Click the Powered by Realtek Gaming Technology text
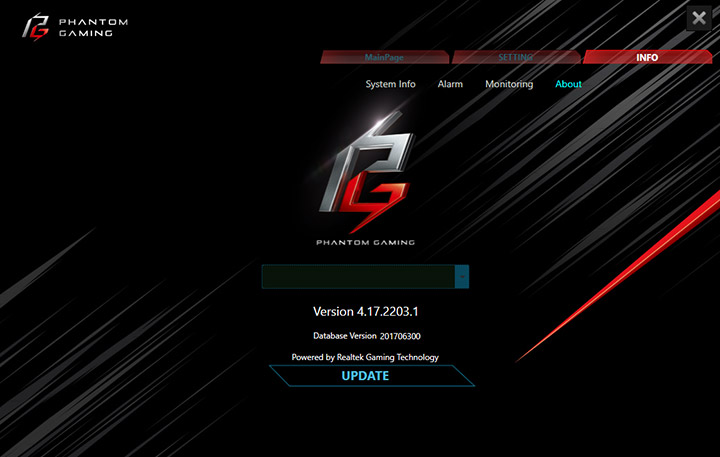The width and height of the screenshot is (720, 457). 365,357
